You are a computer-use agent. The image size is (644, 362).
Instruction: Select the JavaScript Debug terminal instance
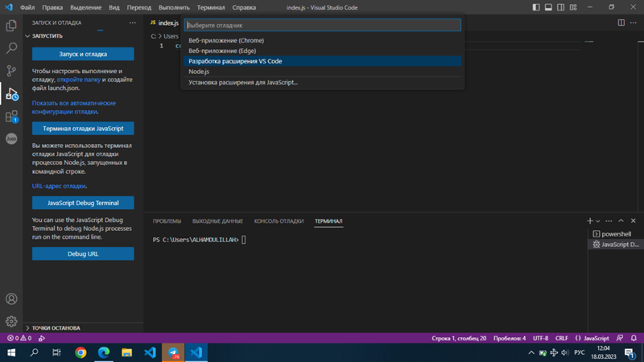click(x=616, y=245)
